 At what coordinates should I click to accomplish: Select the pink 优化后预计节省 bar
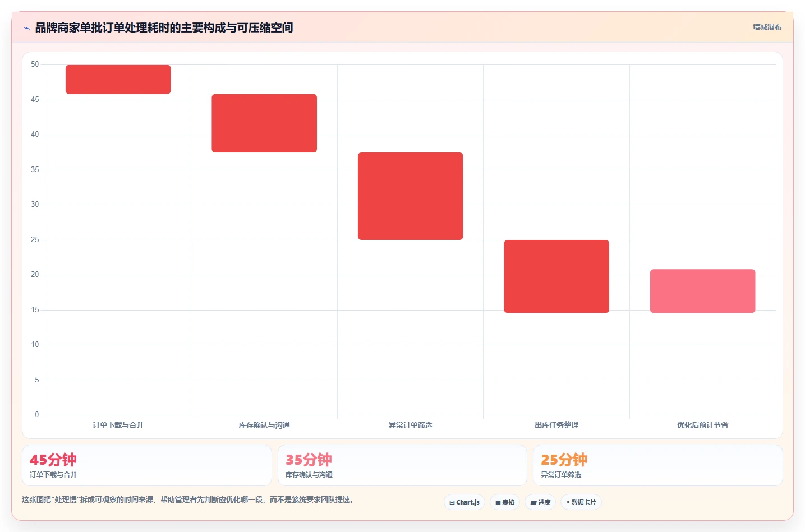(x=703, y=291)
